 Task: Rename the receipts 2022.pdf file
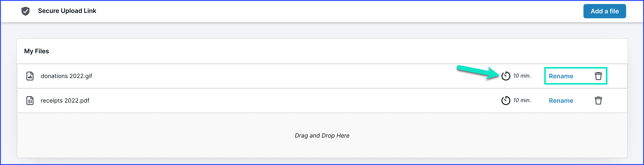[561, 100]
